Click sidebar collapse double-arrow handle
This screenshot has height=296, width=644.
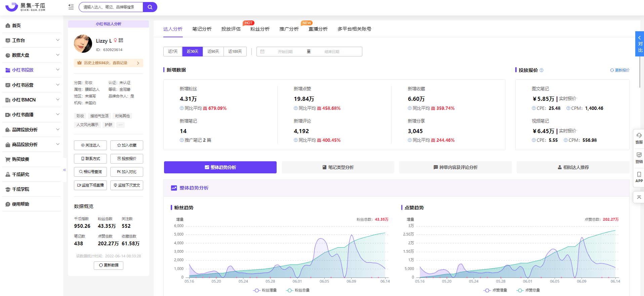pyautogui.click(x=65, y=170)
